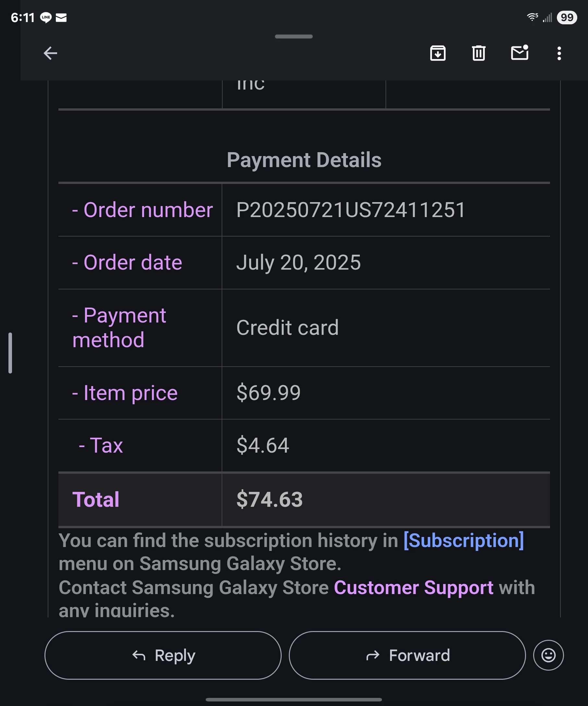588x706 pixels.
Task: Tap the drag handle at top
Action: [294, 36]
